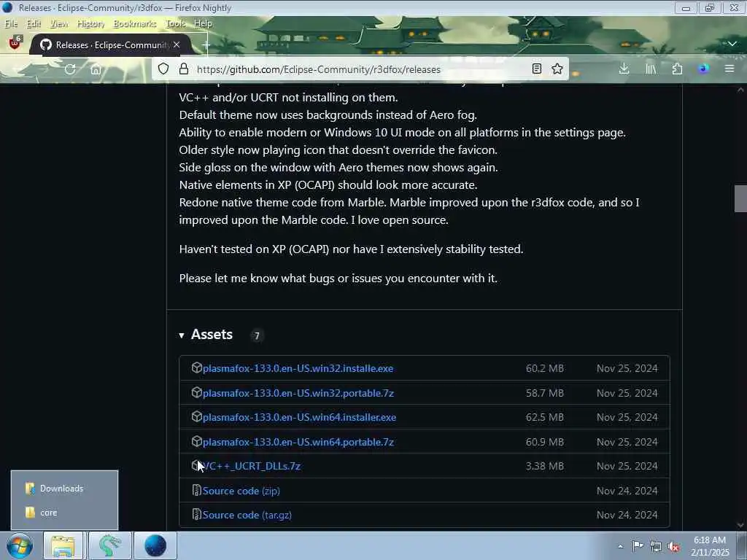Download Source code (zip)
747x560 pixels.
tap(241, 491)
